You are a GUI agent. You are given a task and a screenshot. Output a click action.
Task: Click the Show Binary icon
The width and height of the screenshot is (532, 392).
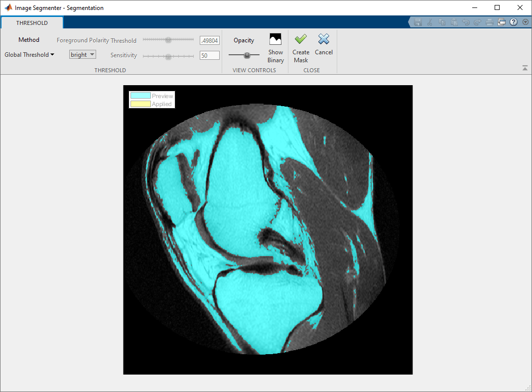click(275, 40)
